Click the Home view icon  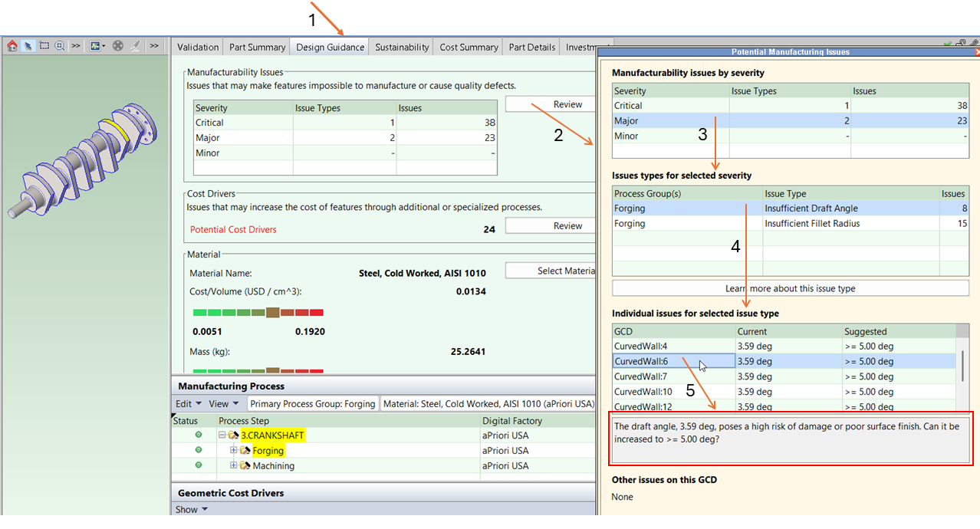point(12,46)
